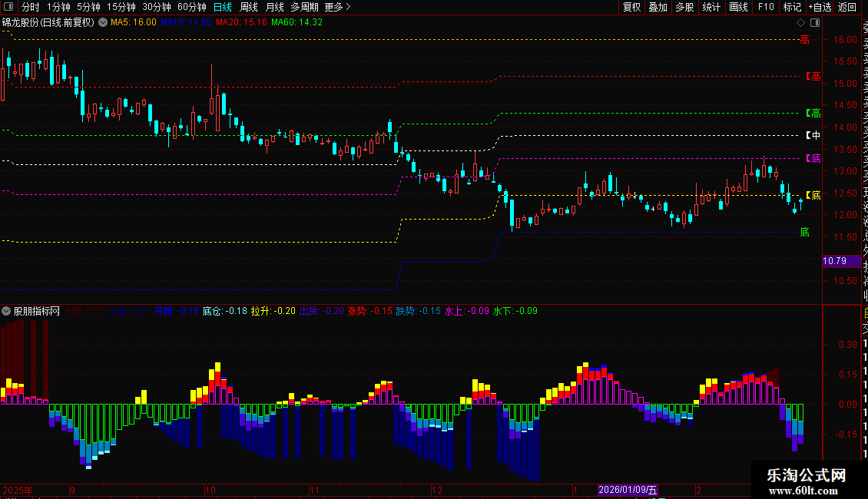
Task: Click the yellow 【底 line label
Action: pos(813,195)
